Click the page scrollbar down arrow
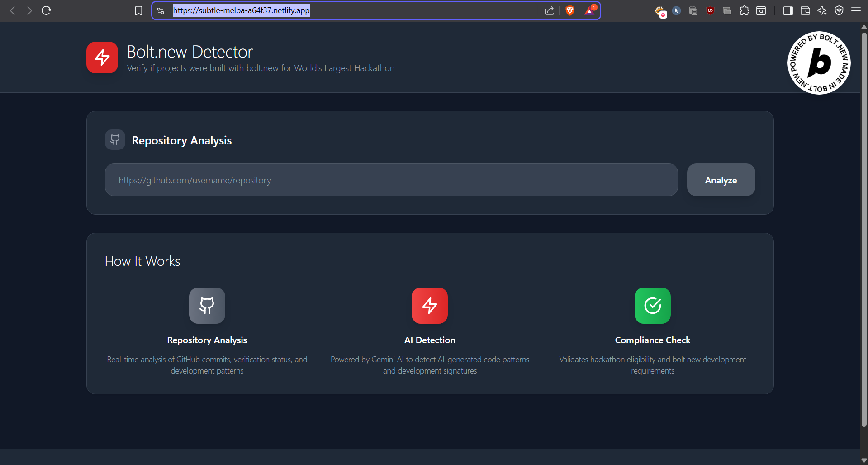The image size is (868, 465). click(864, 460)
